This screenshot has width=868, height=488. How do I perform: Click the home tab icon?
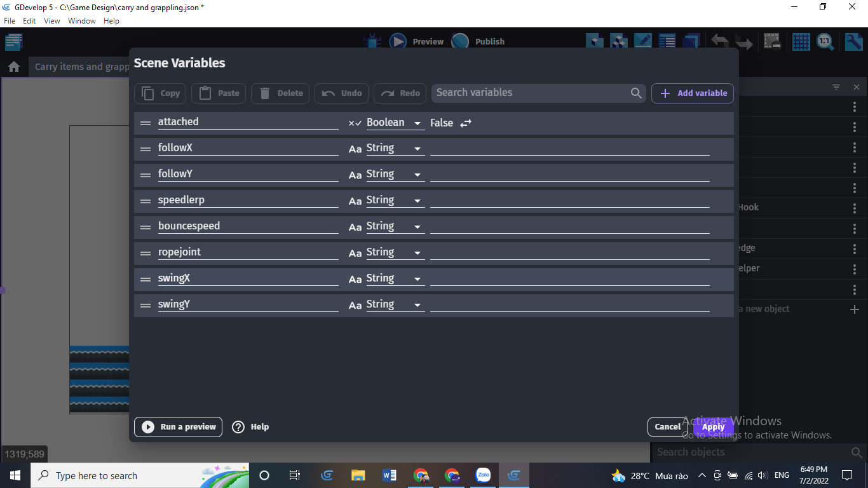click(x=14, y=67)
